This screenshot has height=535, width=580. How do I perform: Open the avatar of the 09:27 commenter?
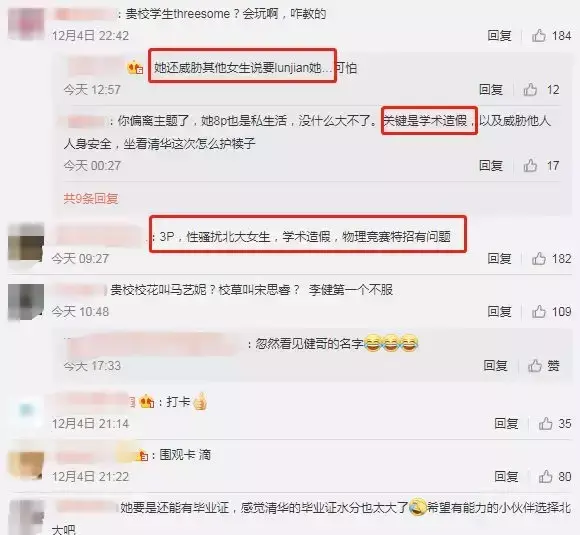(x=26, y=242)
